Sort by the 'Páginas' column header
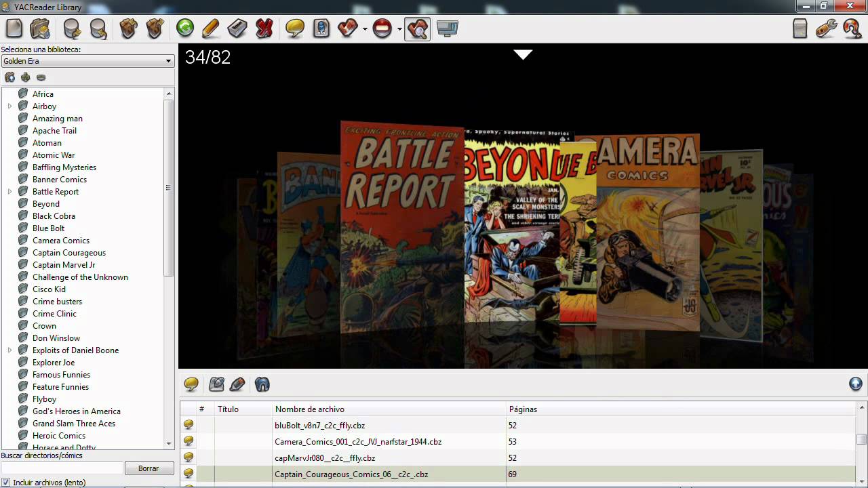The image size is (868, 488). click(681, 409)
